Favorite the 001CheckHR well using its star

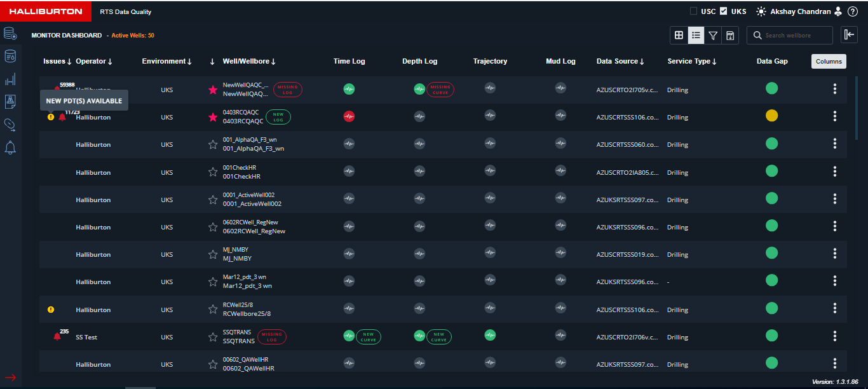click(x=213, y=172)
